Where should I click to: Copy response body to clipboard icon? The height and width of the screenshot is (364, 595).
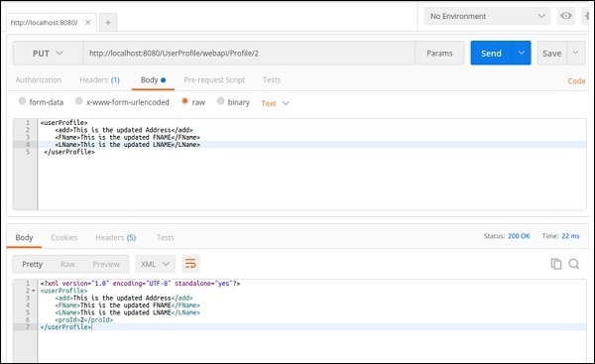(556, 264)
